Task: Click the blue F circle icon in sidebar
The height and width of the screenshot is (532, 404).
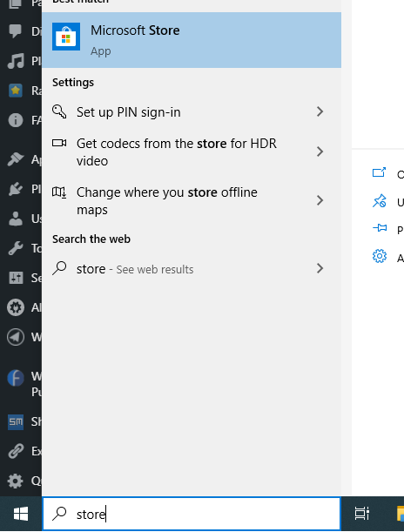Action: (x=16, y=378)
